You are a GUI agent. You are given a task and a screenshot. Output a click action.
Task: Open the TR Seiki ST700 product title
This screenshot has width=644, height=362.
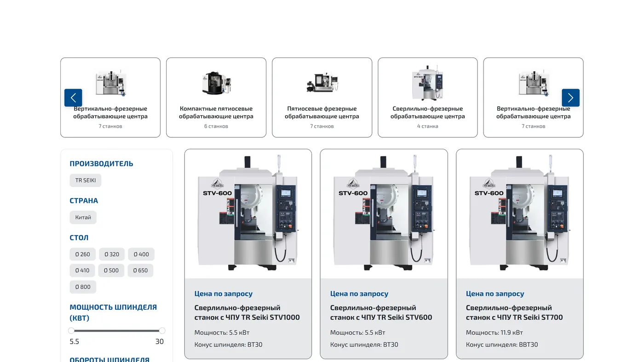pyautogui.click(x=514, y=312)
